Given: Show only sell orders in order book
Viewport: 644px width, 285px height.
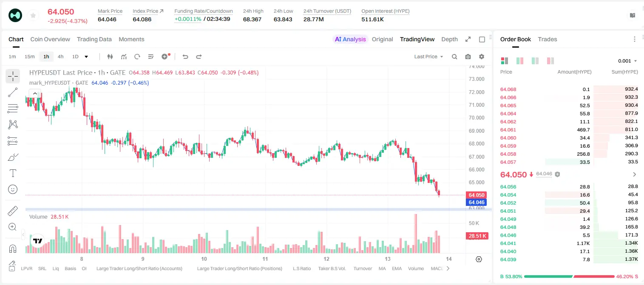Looking at the screenshot, I should (x=550, y=61).
